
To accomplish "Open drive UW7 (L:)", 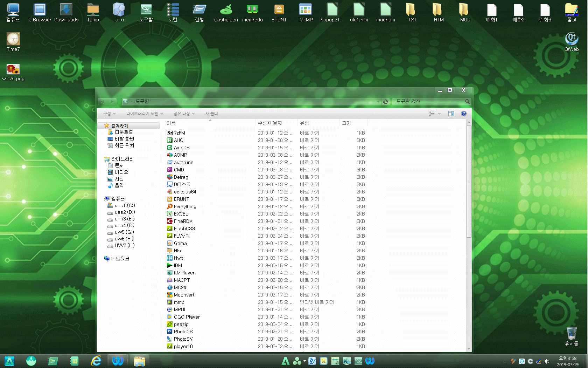I will (121, 245).
